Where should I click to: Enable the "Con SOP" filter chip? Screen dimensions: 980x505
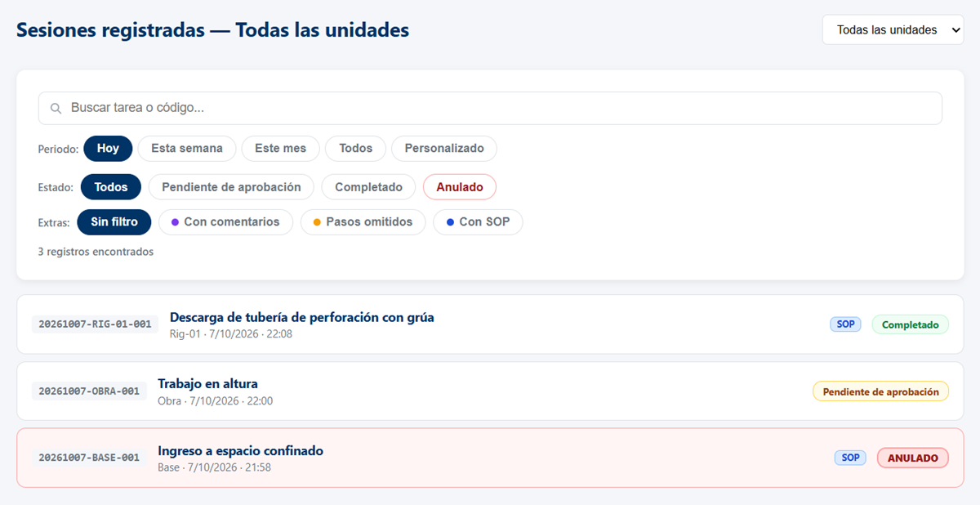[478, 222]
